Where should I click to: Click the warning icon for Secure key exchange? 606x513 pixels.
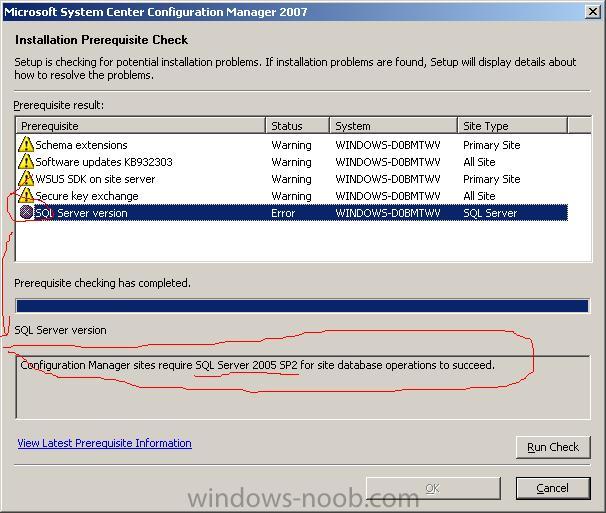(x=26, y=195)
